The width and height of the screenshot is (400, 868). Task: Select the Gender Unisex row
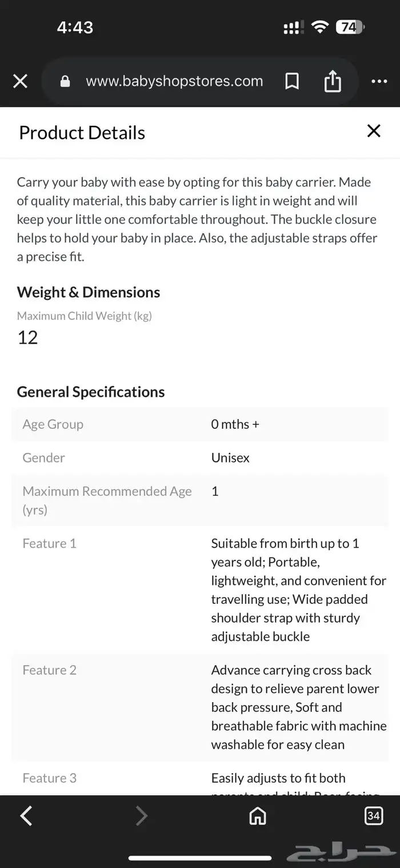tap(200, 457)
